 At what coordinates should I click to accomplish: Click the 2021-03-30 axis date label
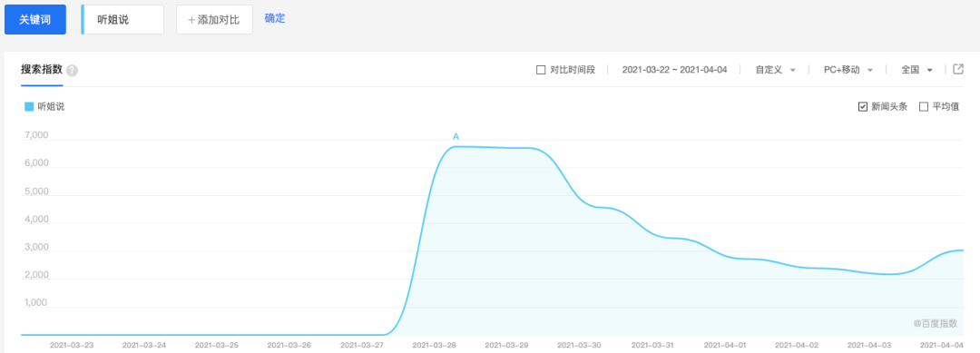click(579, 345)
